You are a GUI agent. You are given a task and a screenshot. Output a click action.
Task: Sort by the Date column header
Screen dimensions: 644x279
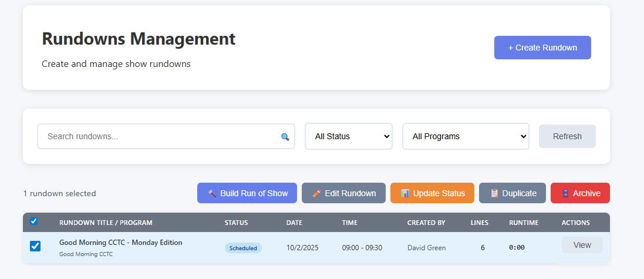click(x=294, y=223)
